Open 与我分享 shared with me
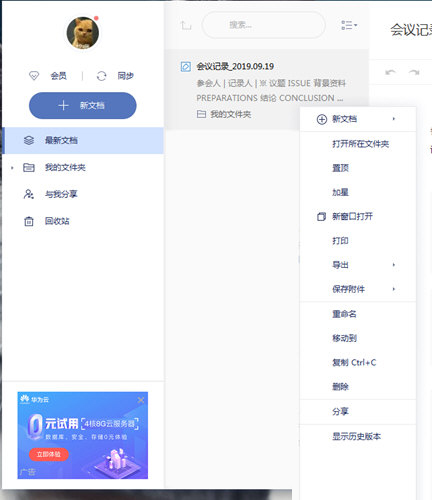 pos(61,194)
